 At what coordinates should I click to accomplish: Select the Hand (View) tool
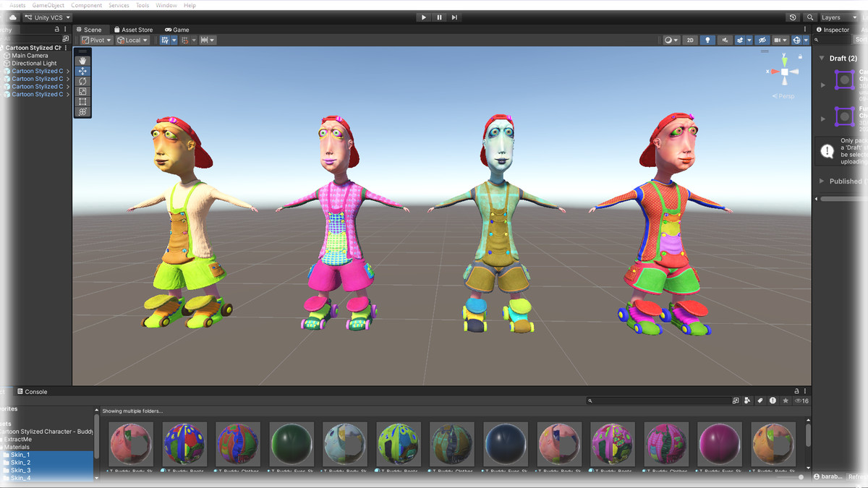pos(82,61)
